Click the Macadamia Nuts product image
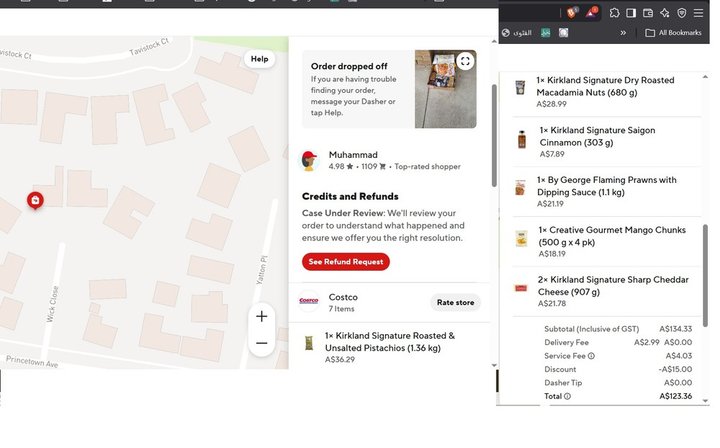The width and height of the screenshot is (720, 448). tap(520, 87)
